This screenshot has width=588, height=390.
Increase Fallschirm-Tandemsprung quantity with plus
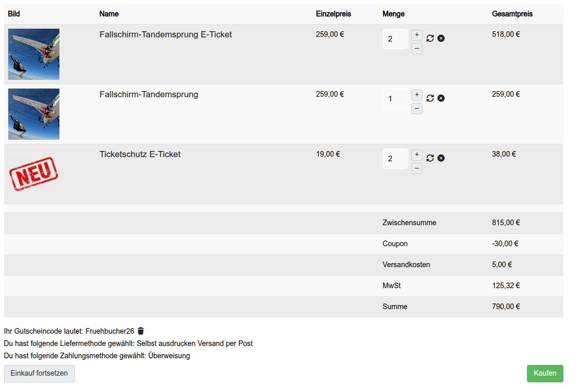click(x=417, y=95)
